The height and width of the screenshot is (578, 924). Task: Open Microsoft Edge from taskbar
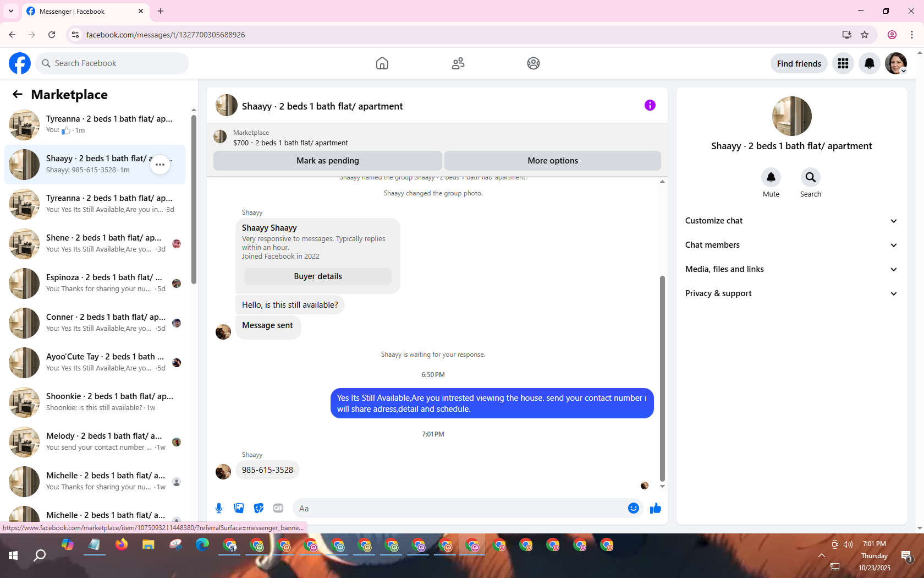click(x=202, y=545)
